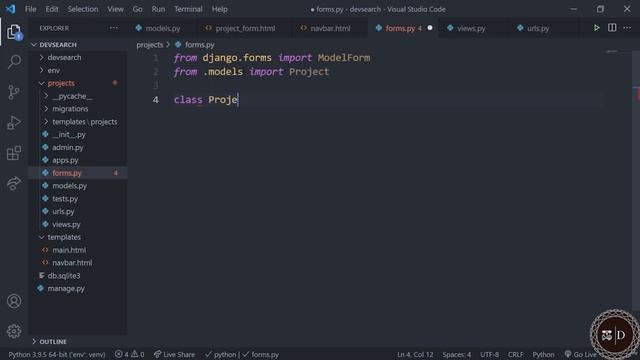Expand the devsearch folder
The width and height of the screenshot is (640, 360).
pyautogui.click(x=78, y=58)
